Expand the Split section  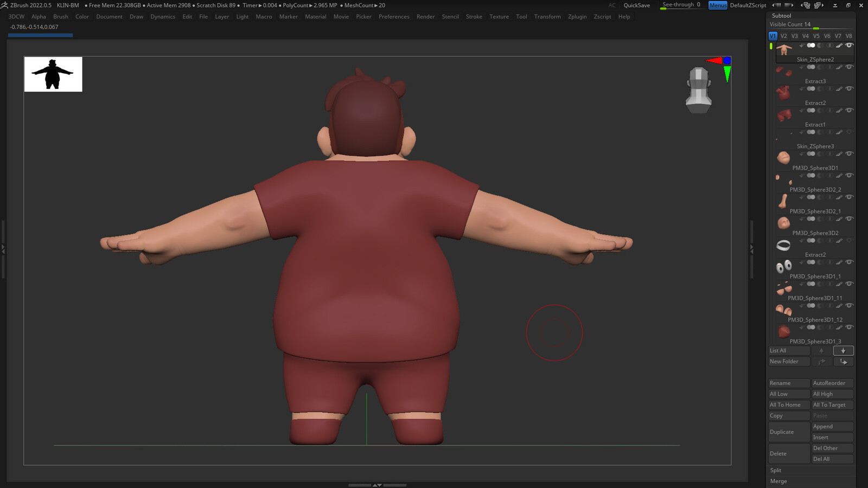(x=776, y=471)
